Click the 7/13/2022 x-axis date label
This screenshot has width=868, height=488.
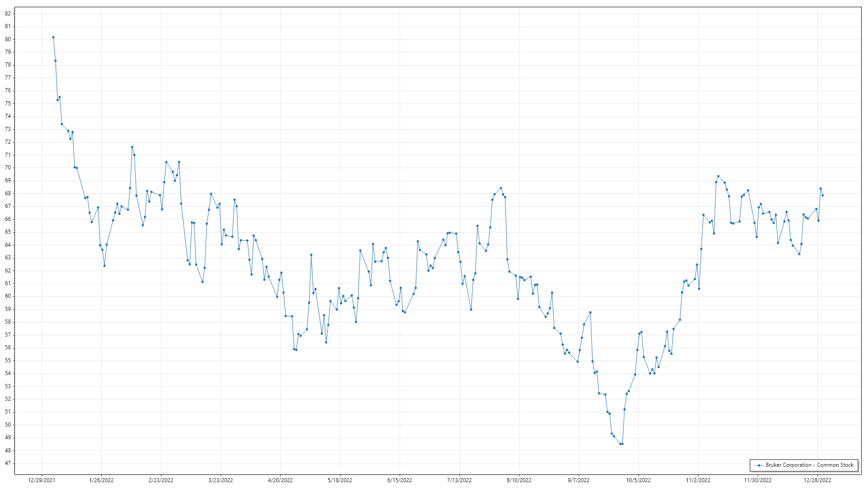click(459, 480)
